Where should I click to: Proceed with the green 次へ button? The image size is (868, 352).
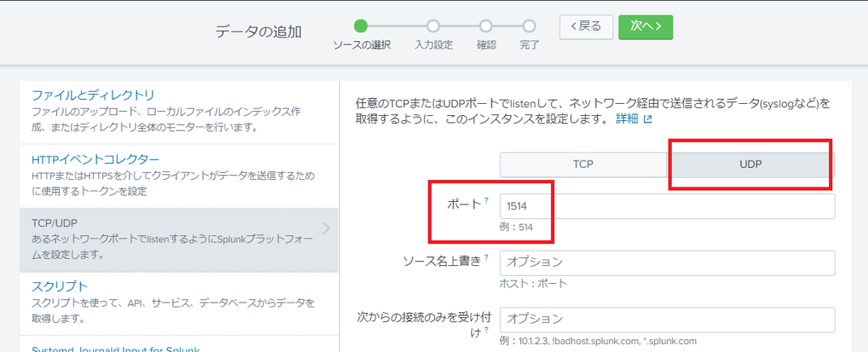coord(646,27)
